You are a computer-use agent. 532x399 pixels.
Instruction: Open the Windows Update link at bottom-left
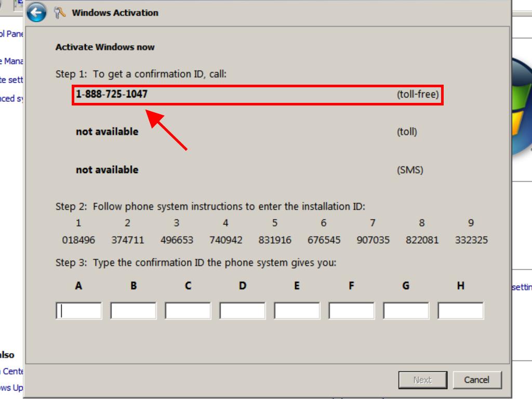12,388
